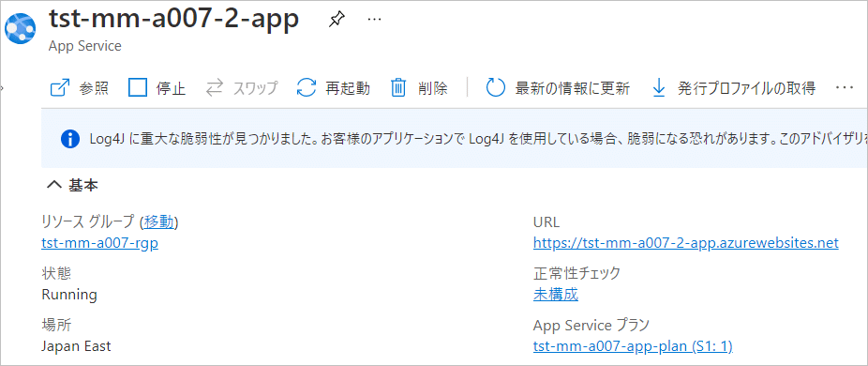
Task: Collapse the 基本 section chevron
Action: click(53, 186)
